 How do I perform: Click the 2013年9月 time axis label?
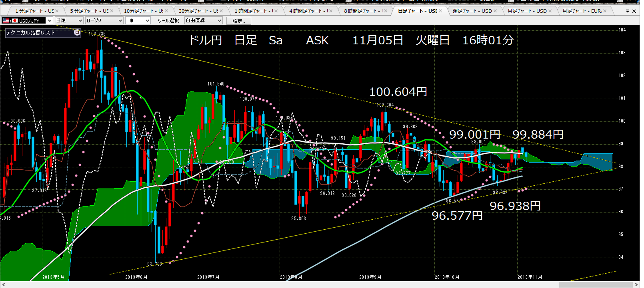pos(370,277)
